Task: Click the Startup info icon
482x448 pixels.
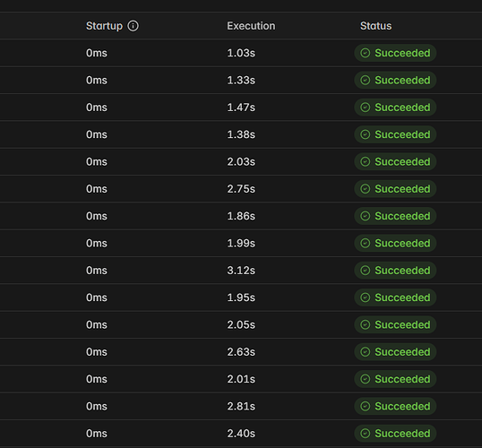Action: click(x=133, y=26)
